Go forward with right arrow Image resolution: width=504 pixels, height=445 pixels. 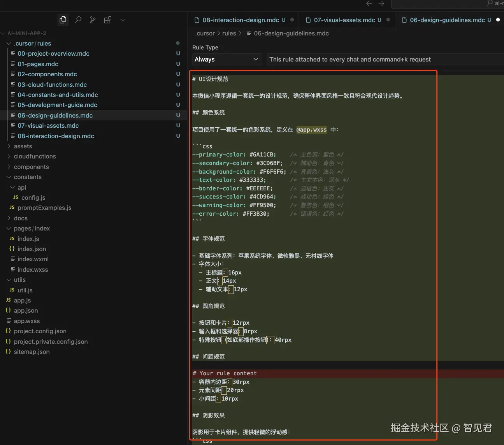[381, 4]
